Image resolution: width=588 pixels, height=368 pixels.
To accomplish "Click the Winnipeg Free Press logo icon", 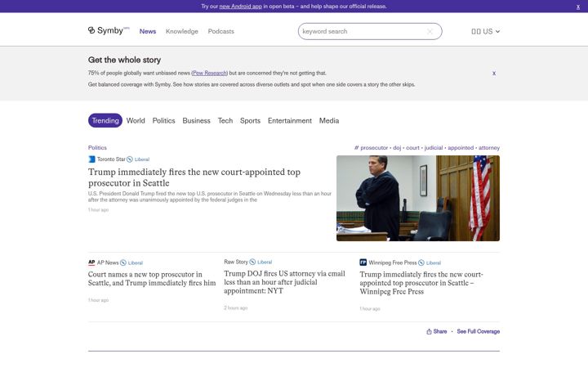I will (363, 263).
